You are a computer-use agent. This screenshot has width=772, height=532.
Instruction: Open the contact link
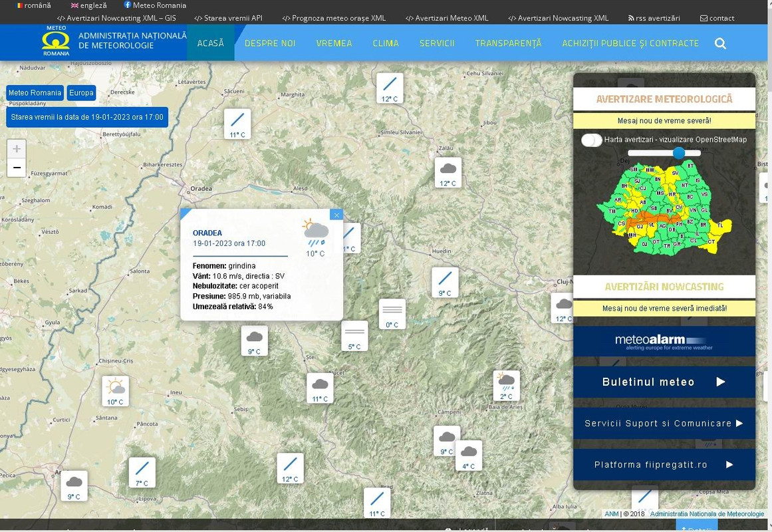click(717, 18)
